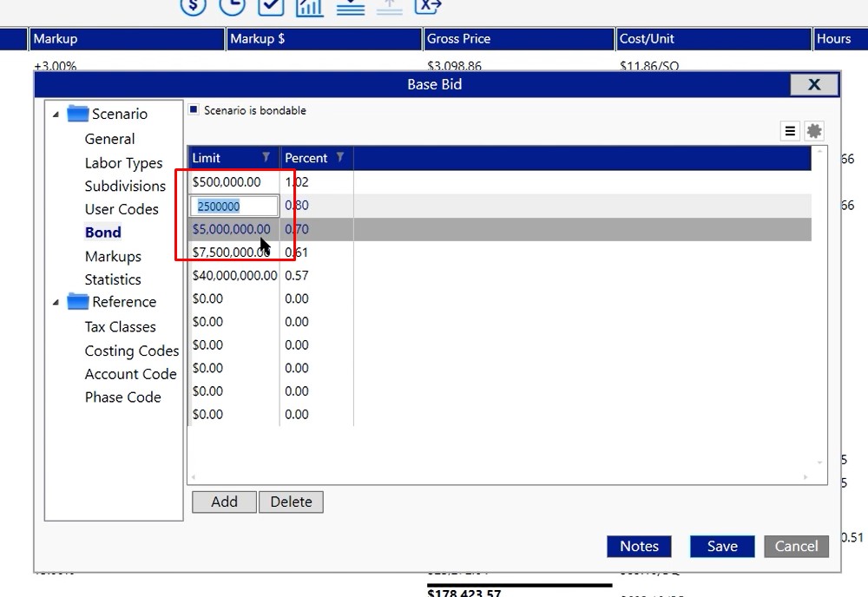Click the clock toolbar icon

232,5
